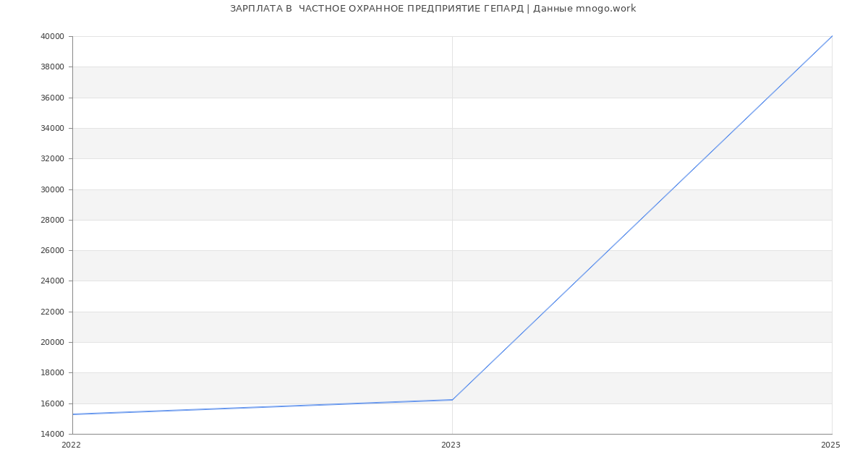This screenshot has width=868, height=470.
Task: Select the 20000 y-axis label
Action: coord(53,343)
